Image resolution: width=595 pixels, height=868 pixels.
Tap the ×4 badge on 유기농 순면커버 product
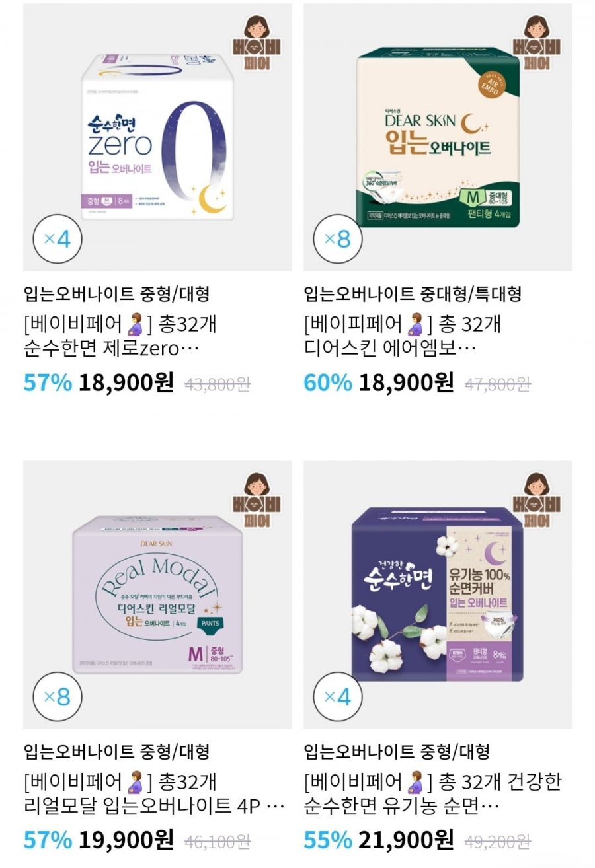click(337, 696)
